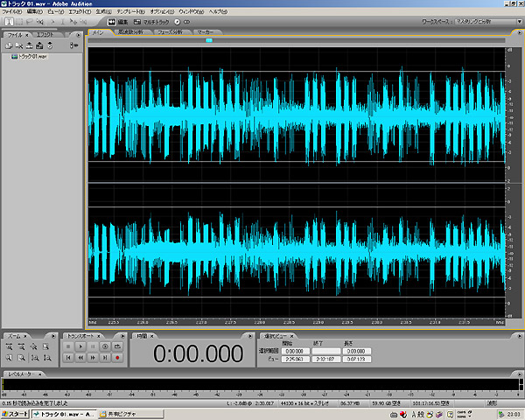Screen dimensions: 525x420
Task: Click selection start field 0:00.000
Action: [295, 351]
